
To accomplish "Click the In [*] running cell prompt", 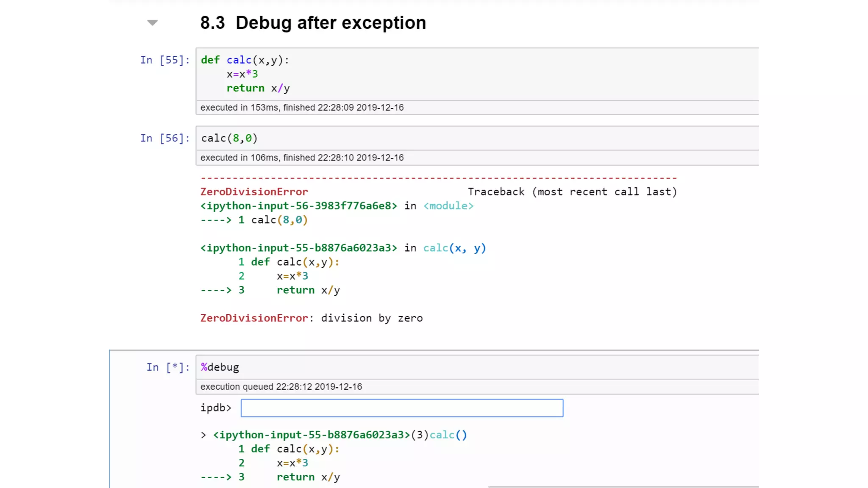I will click(x=168, y=367).
